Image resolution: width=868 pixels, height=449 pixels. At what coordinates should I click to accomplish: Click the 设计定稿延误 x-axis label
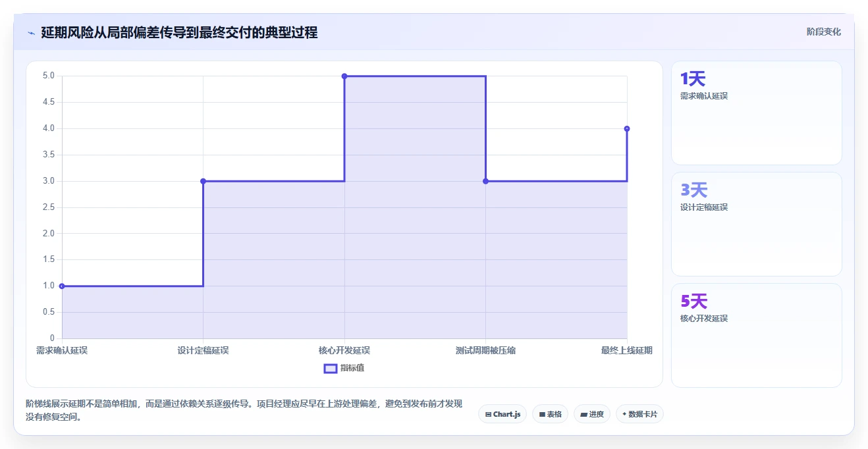(203, 350)
